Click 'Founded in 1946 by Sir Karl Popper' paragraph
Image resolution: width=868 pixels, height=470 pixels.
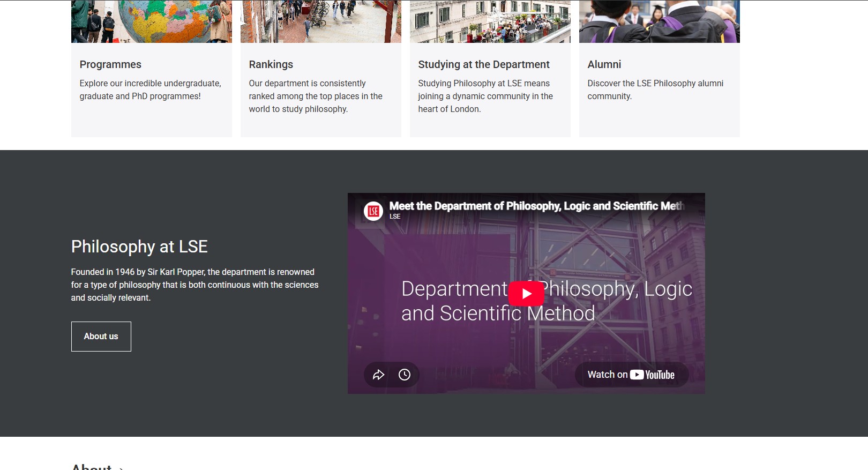coord(195,285)
